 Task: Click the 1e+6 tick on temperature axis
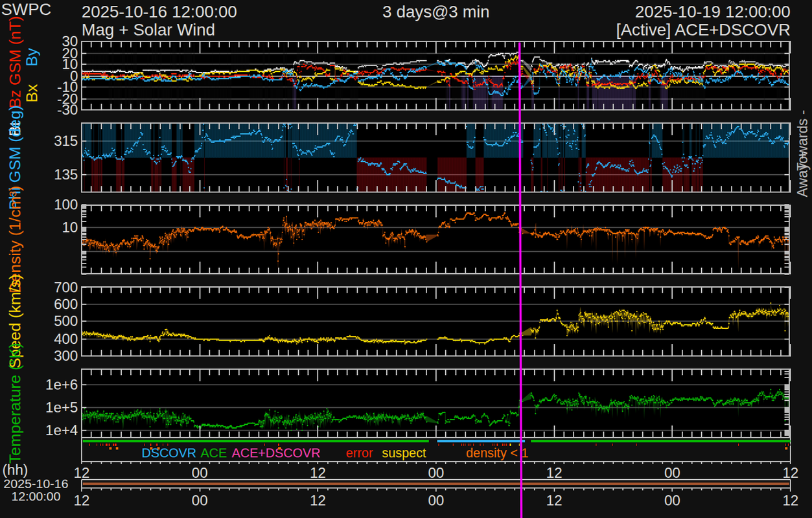pos(62,385)
